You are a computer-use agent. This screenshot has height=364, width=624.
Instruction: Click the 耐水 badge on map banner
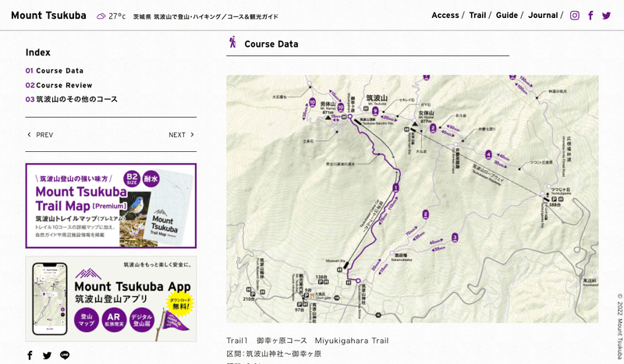tap(151, 178)
